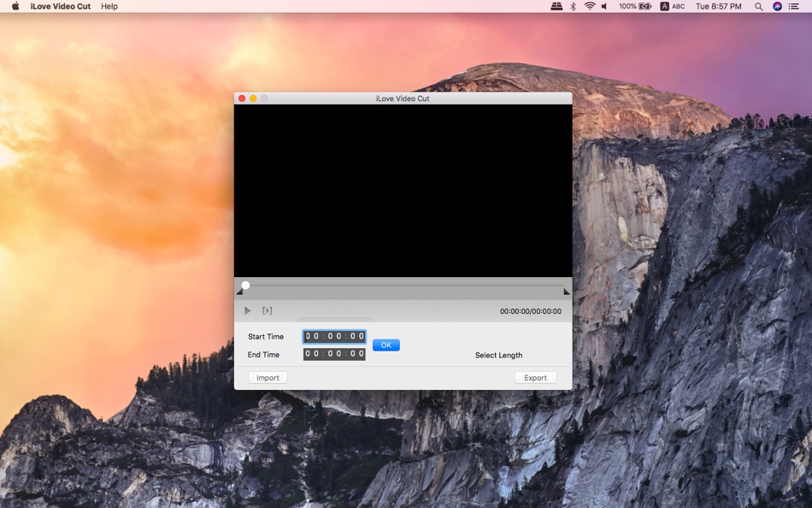The image size is (812, 508).
Task: Click the black video preview area
Action: click(x=403, y=191)
